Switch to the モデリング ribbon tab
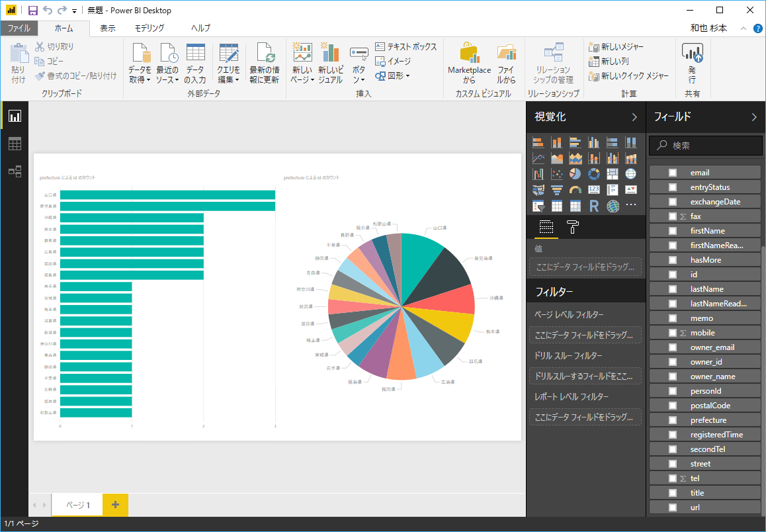 click(149, 28)
